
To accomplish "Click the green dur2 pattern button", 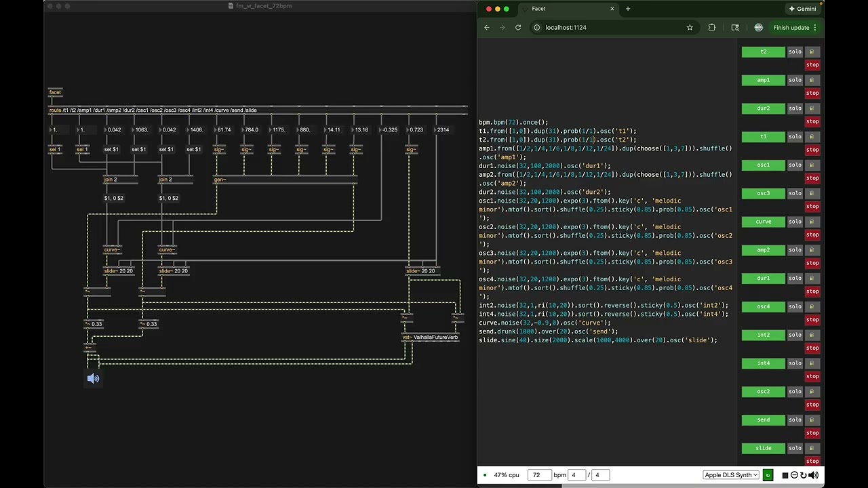I will [x=764, y=108].
